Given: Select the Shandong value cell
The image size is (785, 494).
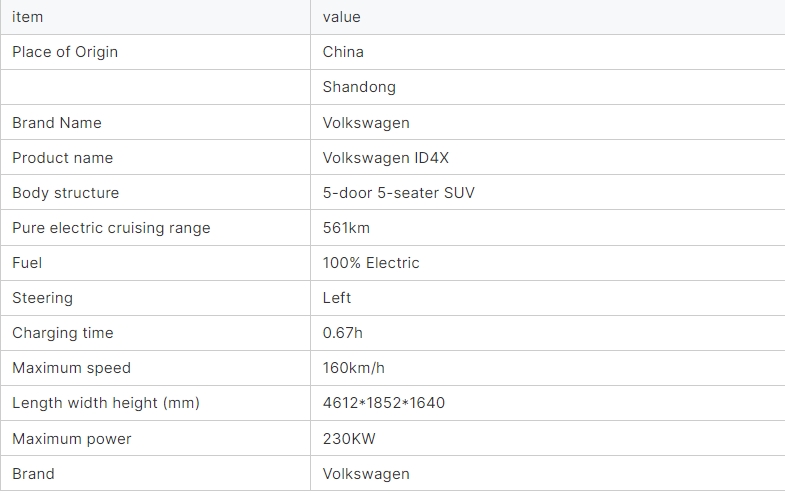Looking at the screenshot, I should pos(359,87).
